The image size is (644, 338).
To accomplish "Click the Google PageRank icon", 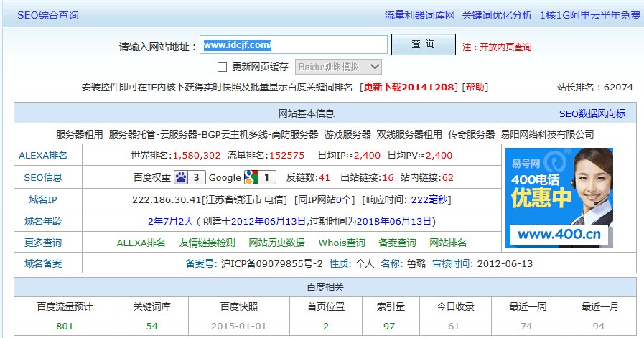I will 260,177.
